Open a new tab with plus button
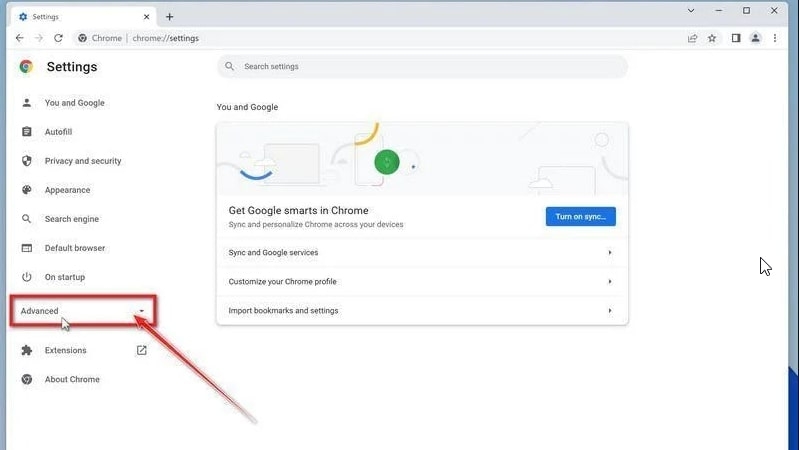 pos(170,17)
